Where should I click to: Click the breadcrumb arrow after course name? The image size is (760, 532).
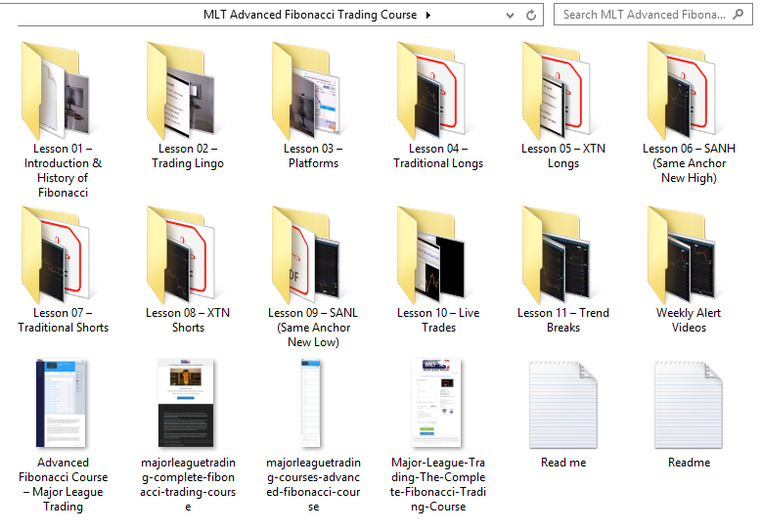click(428, 16)
